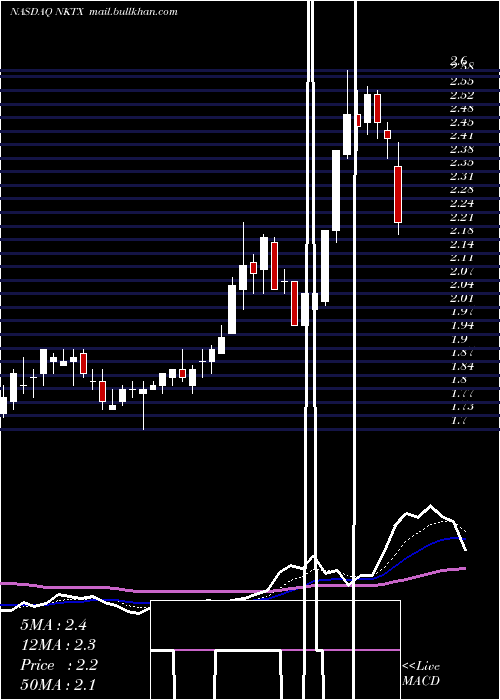This screenshot has height=700, width=500.
Task: Click the 12MA : 2.3 readout
Action: [58, 645]
